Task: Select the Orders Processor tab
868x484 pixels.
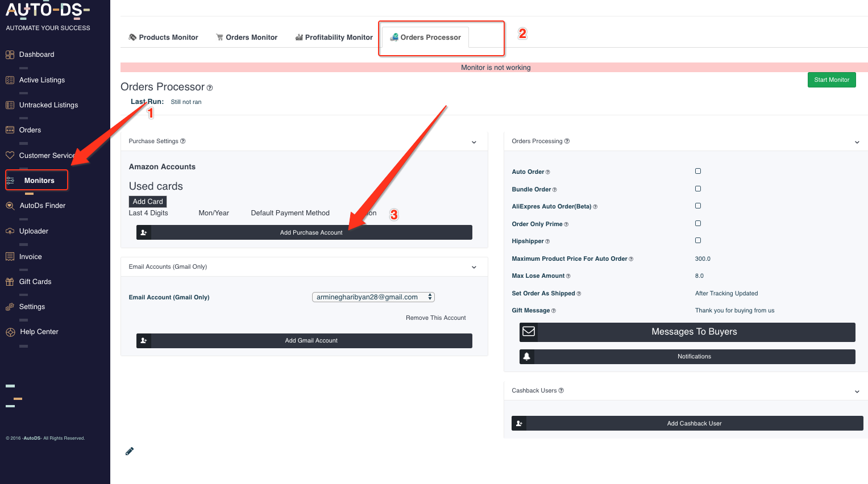Action: pyautogui.click(x=425, y=37)
